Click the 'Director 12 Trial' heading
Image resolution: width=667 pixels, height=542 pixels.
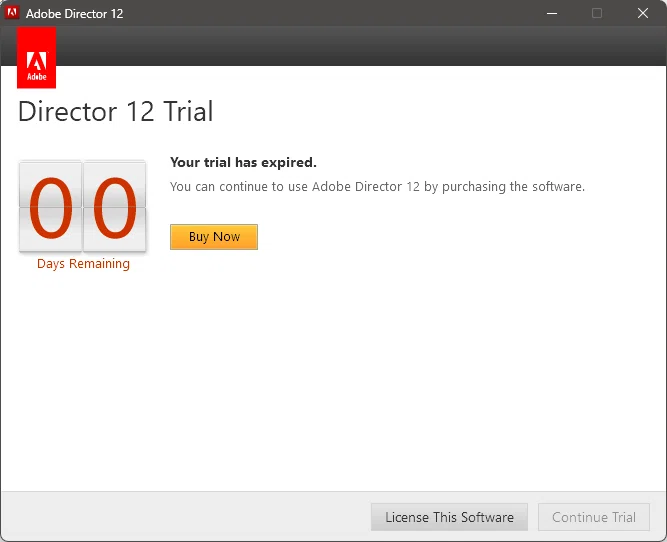coord(116,111)
